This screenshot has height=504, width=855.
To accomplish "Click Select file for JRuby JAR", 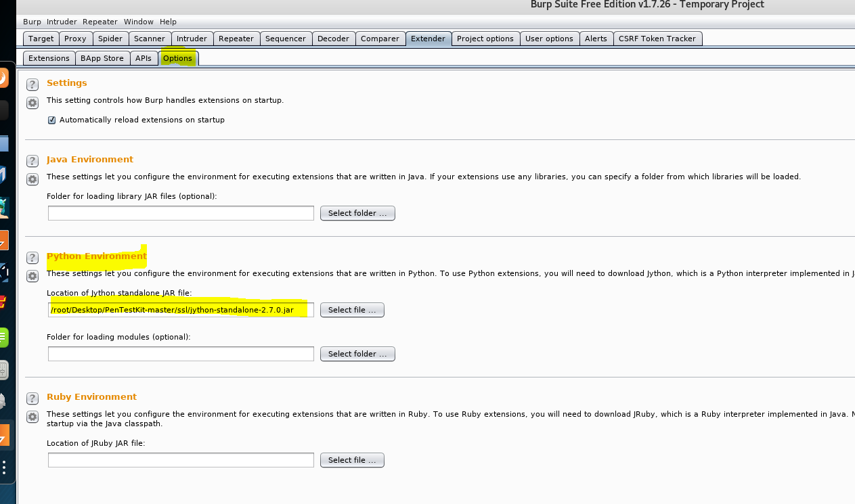I will (352, 460).
